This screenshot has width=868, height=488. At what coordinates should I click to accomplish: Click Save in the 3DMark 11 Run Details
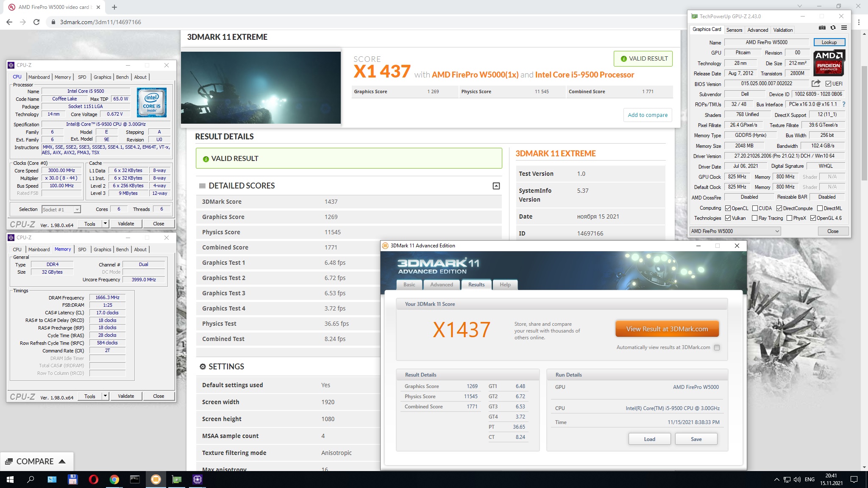(x=696, y=439)
